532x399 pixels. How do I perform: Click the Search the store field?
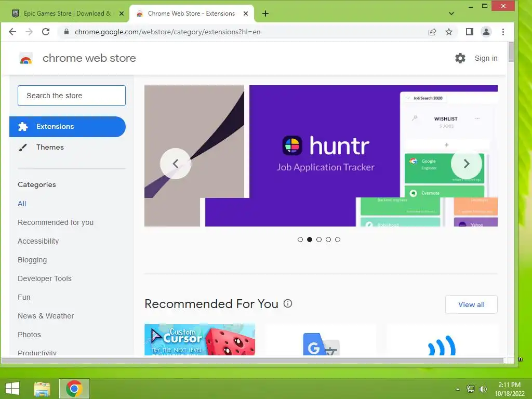coord(72,96)
